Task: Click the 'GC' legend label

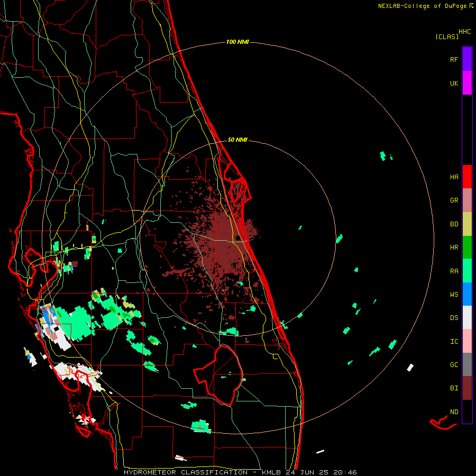Action: tap(454, 365)
